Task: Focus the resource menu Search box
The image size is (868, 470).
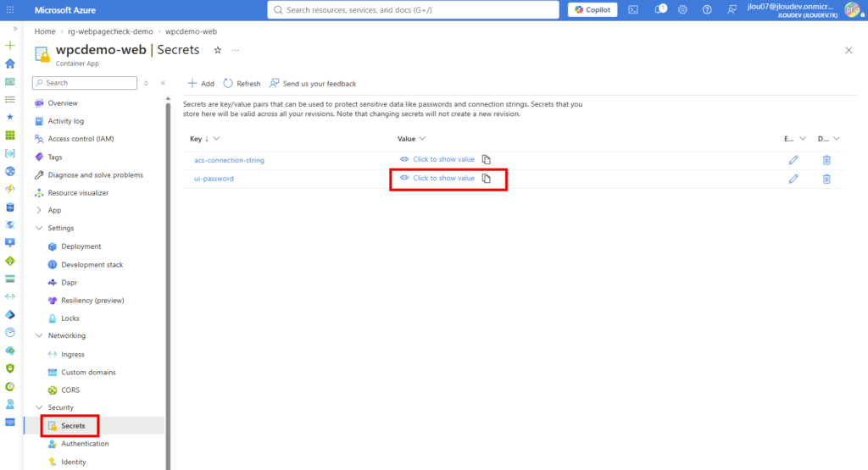Action: [x=85, y=83]
